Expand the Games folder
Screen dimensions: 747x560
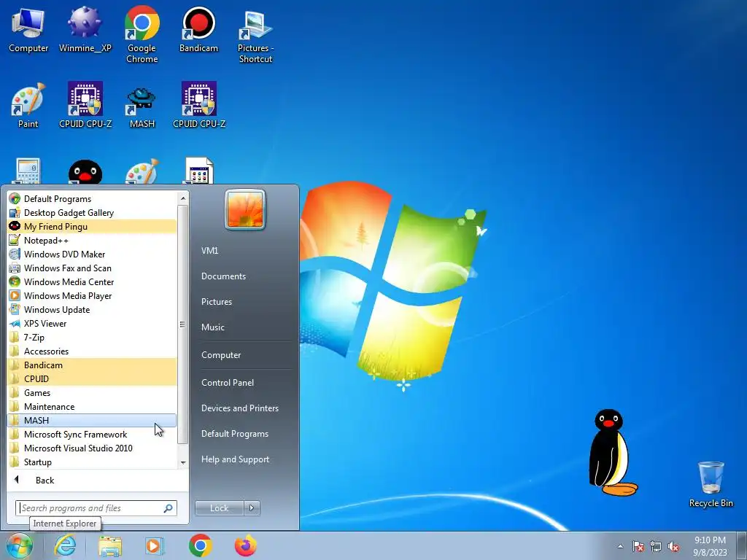92,392
